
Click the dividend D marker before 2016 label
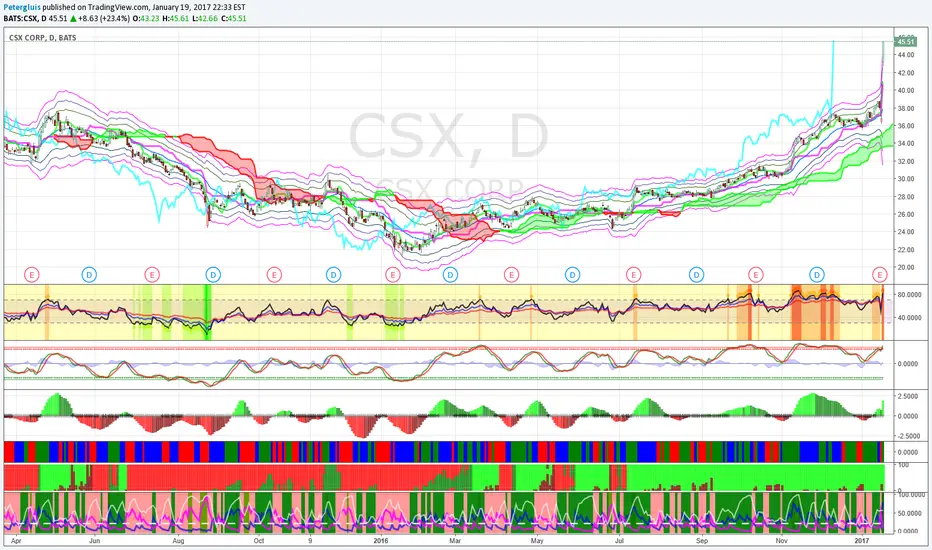click(x=333, y=274)
